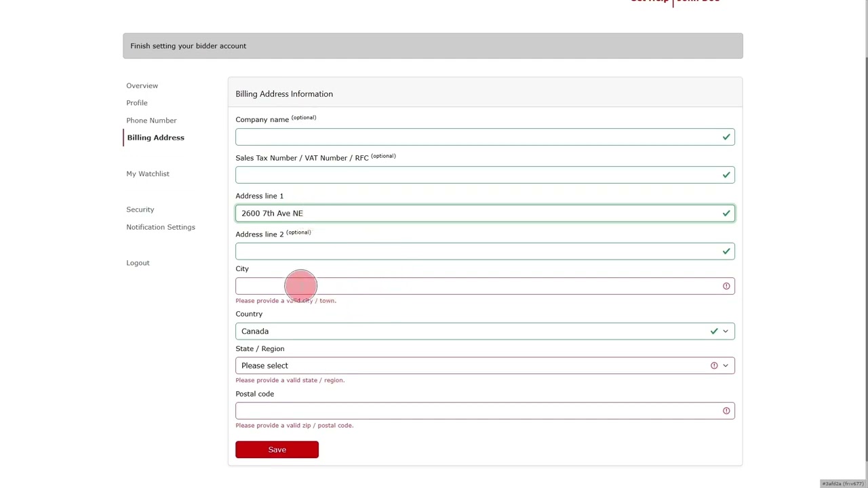The width and height of the screenshot is (868, 488).
Task: Click the Sales Tax Number field
Action: pyautogui.click(x=485, y=175)
